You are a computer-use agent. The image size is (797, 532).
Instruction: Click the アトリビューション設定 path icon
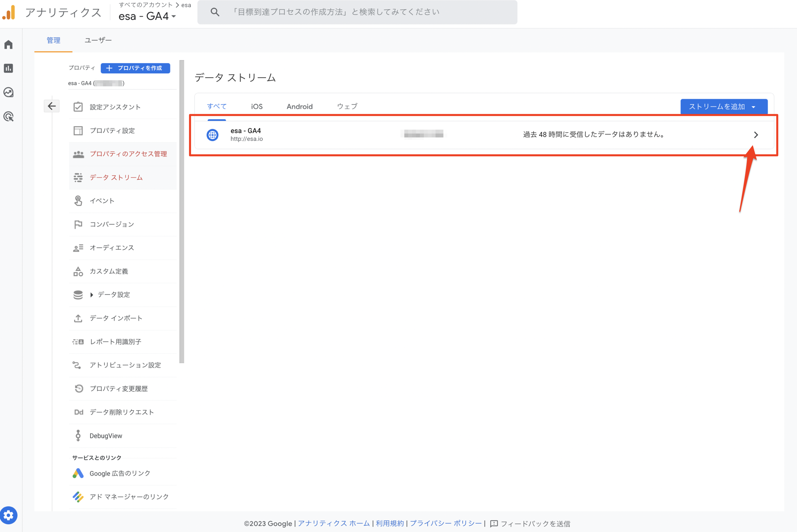point(77,365)
